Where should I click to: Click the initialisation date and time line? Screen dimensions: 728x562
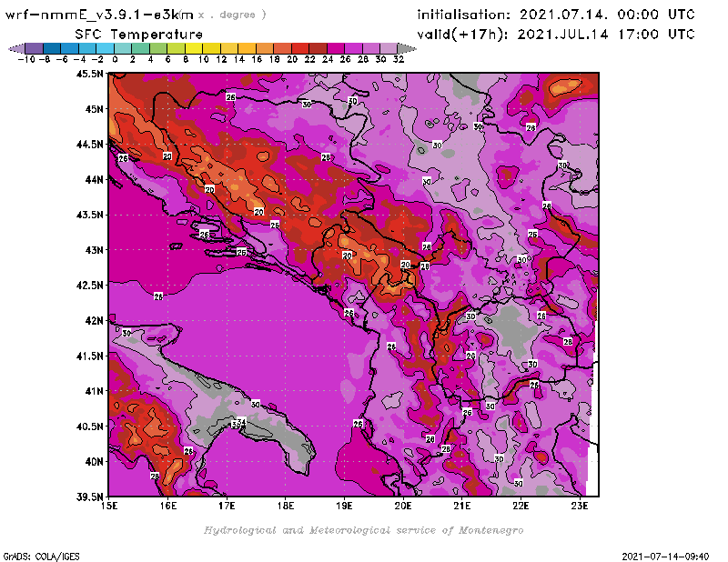click(556, 15)
